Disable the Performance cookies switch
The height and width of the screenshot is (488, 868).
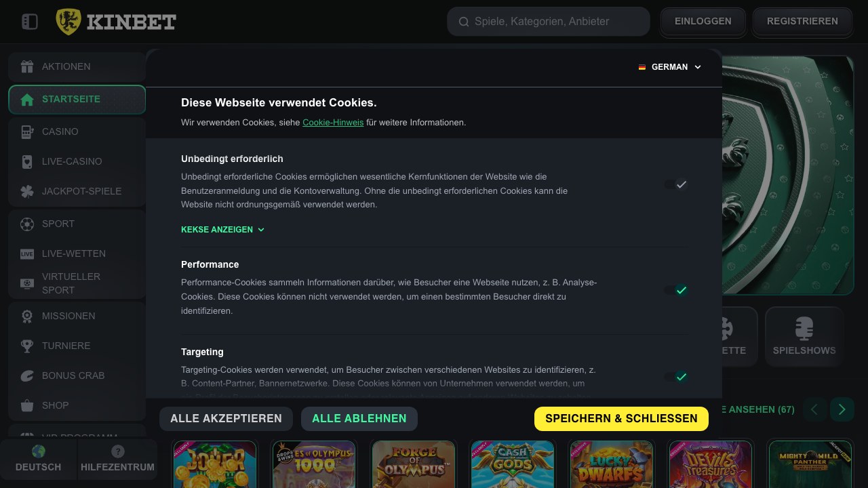pyautogui.click(x=676, y=290)
